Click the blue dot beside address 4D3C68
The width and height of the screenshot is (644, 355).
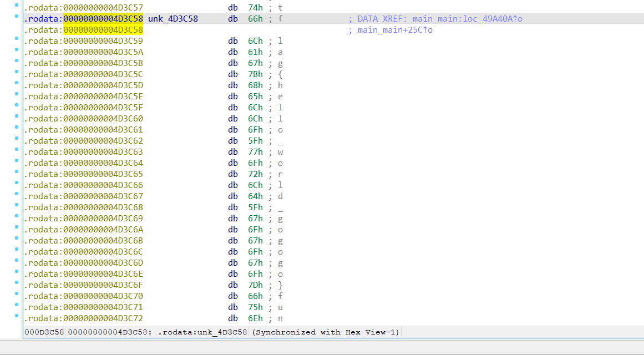pyautogui.click(x=17, y=206)
